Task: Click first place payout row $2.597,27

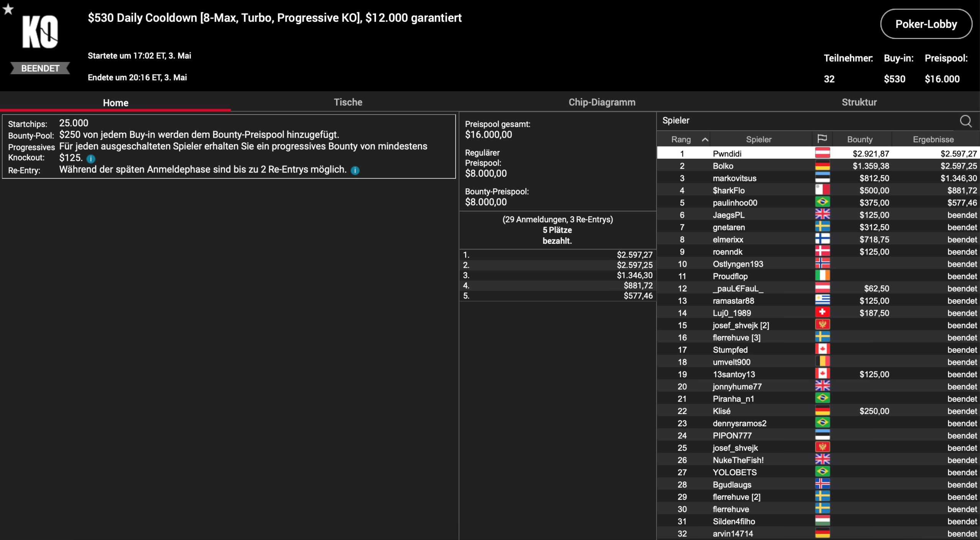Action: pos(557,255)
